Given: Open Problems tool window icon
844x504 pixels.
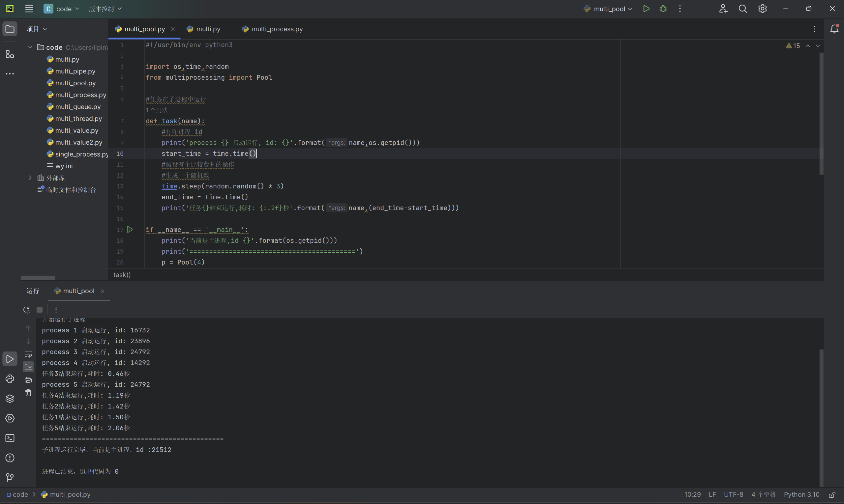Looking at the screenshot, I should tap(10, 458).
